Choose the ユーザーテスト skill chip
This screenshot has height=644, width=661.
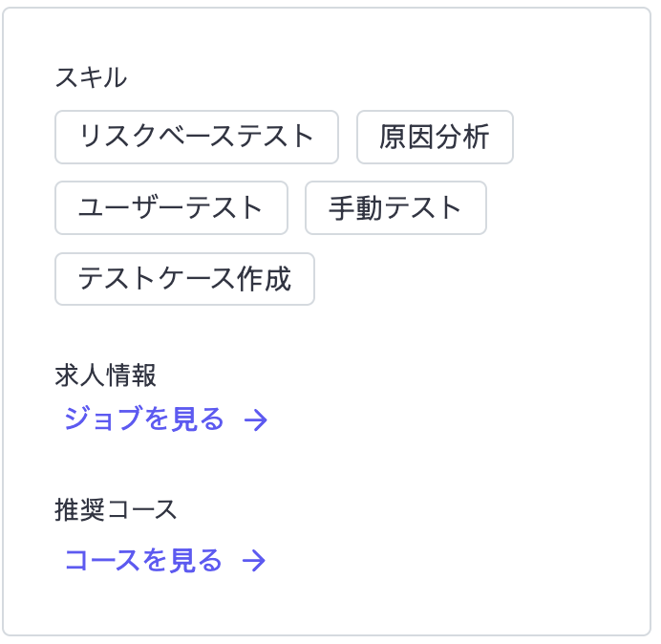click(171, 208)
